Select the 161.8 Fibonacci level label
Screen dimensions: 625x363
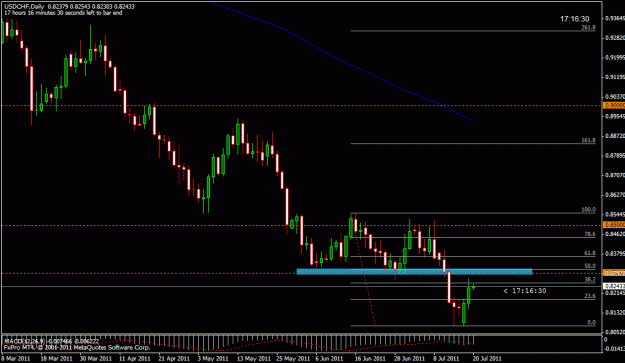pos(588,140)
